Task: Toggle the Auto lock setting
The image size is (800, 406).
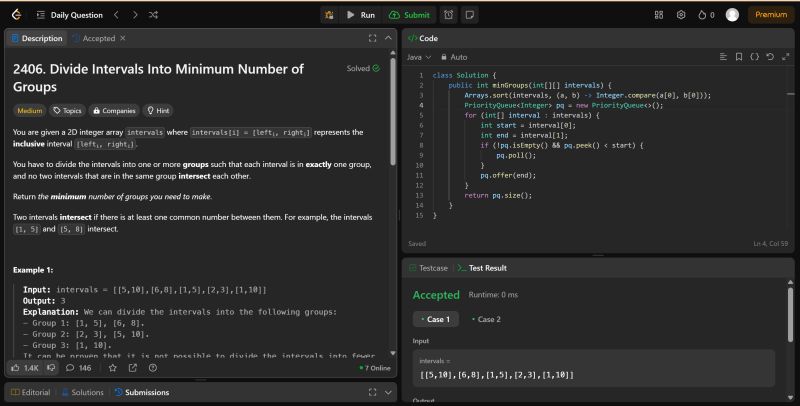Action: [454, 57]
